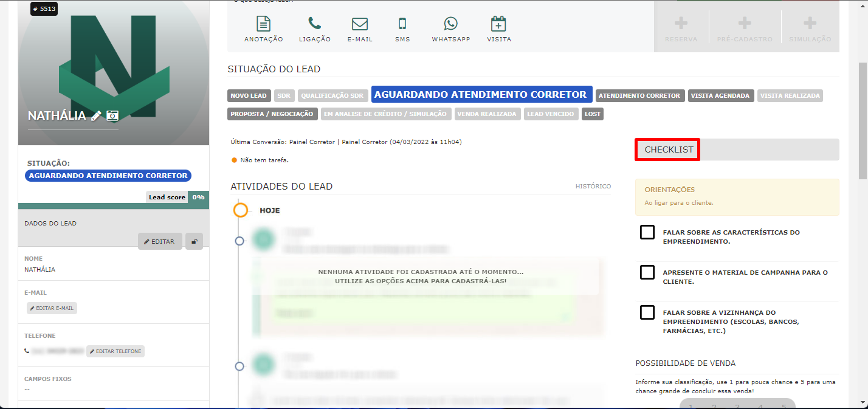868x409 pixels.
Task: Click the Editar Telefone button
Action: pyautogui.click(x=115, y=351)
